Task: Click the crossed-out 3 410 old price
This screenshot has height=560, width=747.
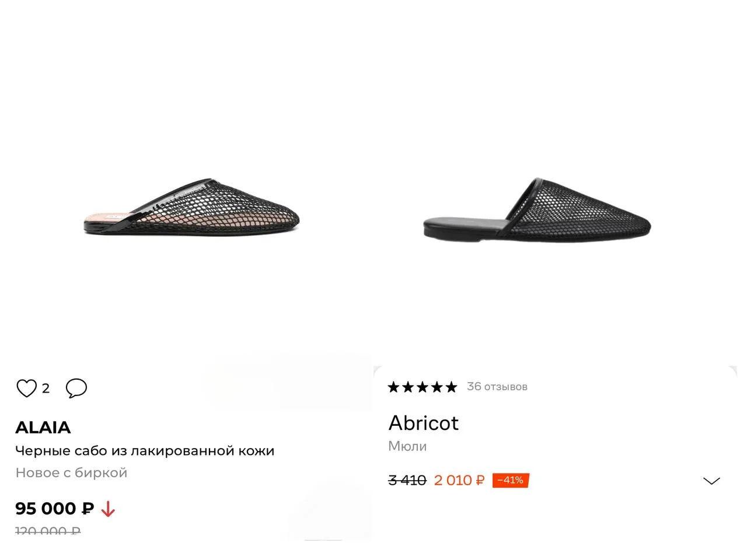Action: point(407,480)
